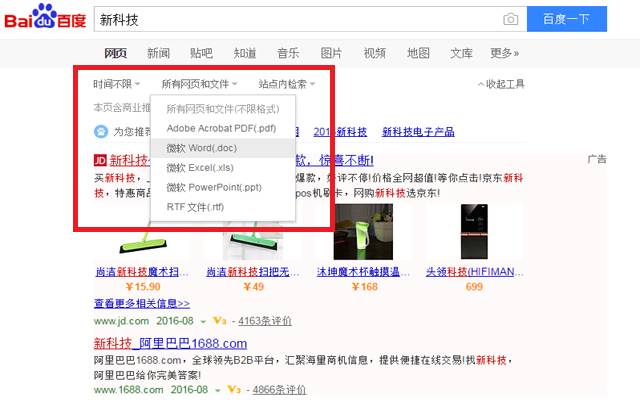This screenshot has width=640, height=400.
Task: Click the 百度一下 search button
Action: click(567, 19)
